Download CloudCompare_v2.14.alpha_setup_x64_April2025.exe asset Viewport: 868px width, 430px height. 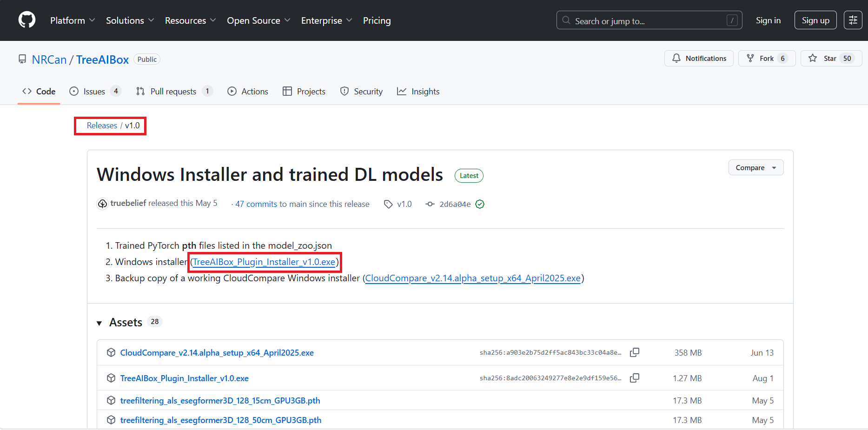point(217,352)
